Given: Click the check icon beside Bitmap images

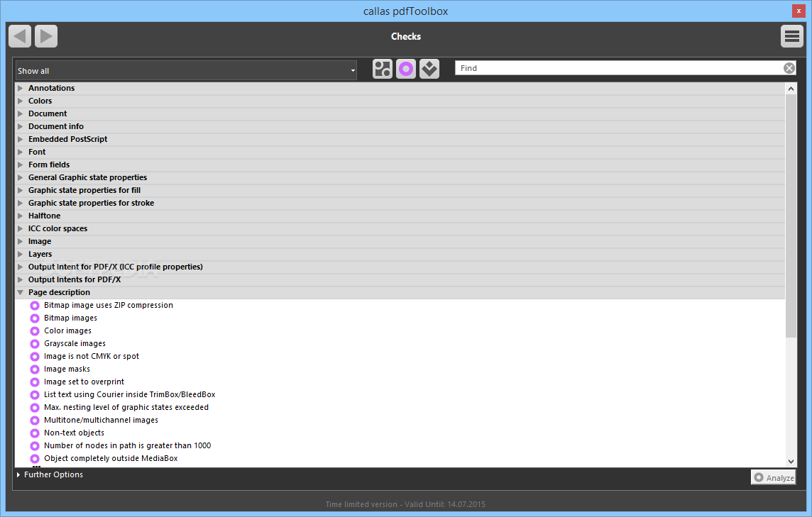Looking at the screenshot, I should pos(35,318).
